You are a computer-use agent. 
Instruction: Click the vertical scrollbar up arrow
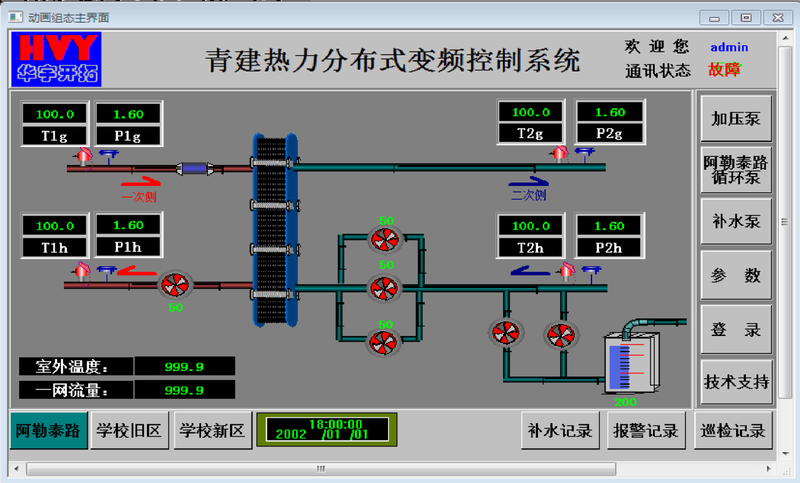(785, 38)
